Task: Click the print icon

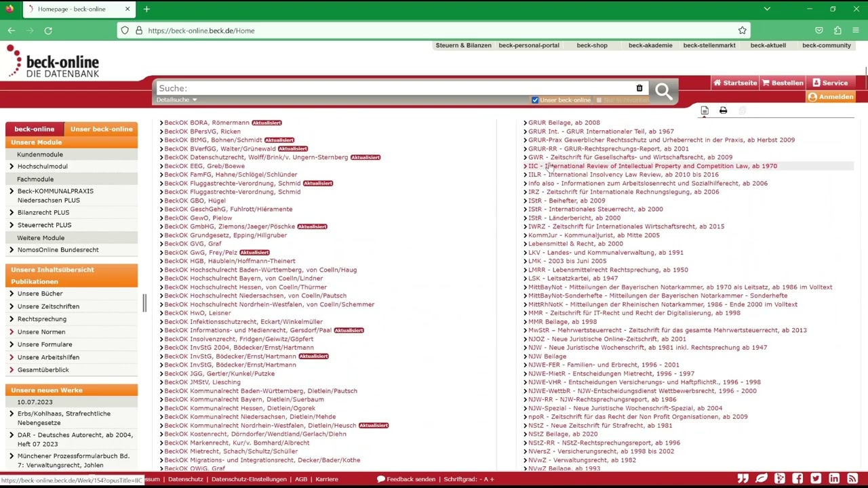Action: pos(723,110)
